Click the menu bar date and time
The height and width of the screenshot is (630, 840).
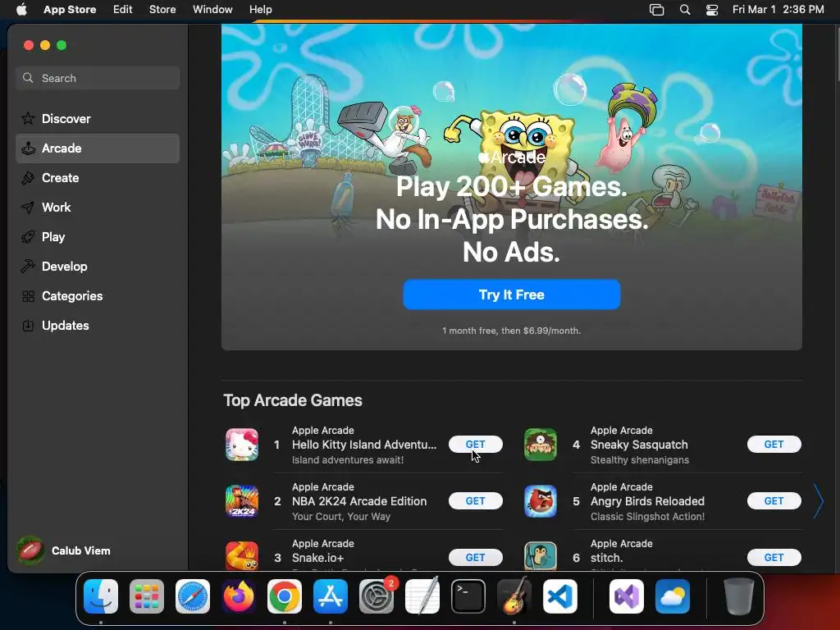click(778, 10)
